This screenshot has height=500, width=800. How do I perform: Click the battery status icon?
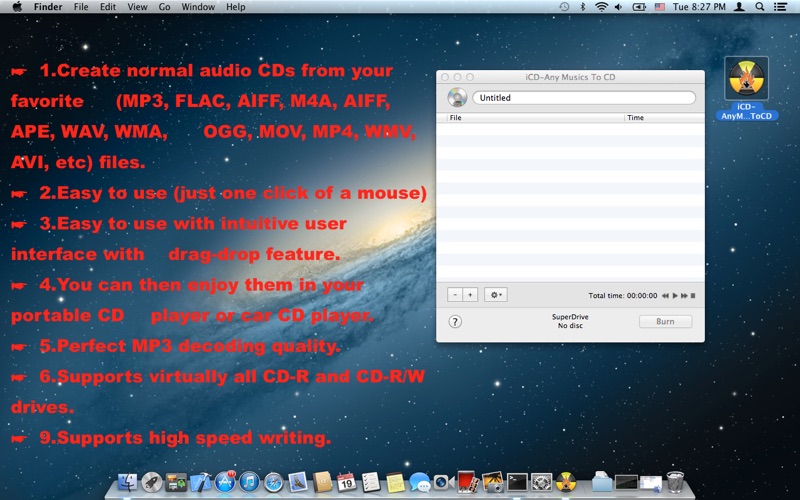[x=639, y=7]
